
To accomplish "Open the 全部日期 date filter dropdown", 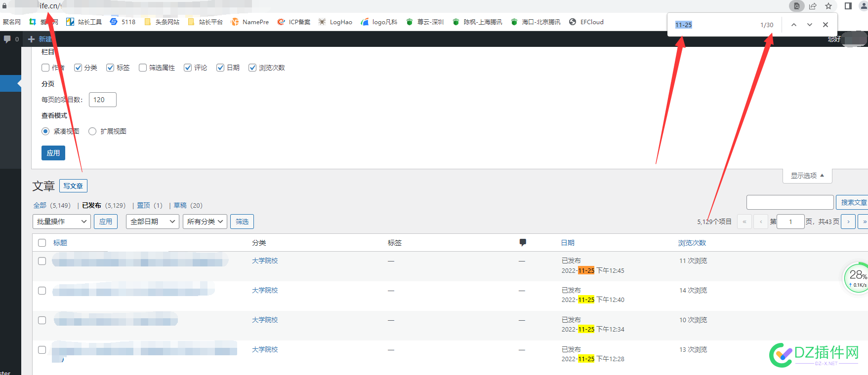I will 152,222.
